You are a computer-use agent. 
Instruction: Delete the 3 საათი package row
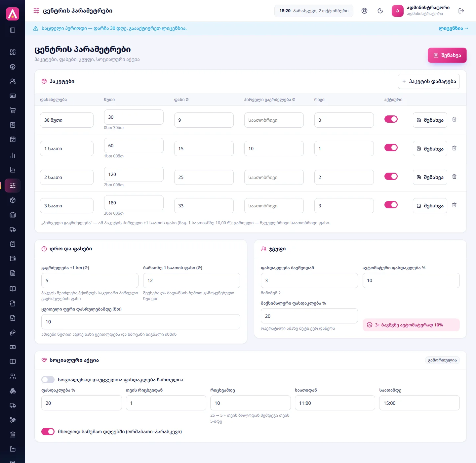[x=454, y=205]
